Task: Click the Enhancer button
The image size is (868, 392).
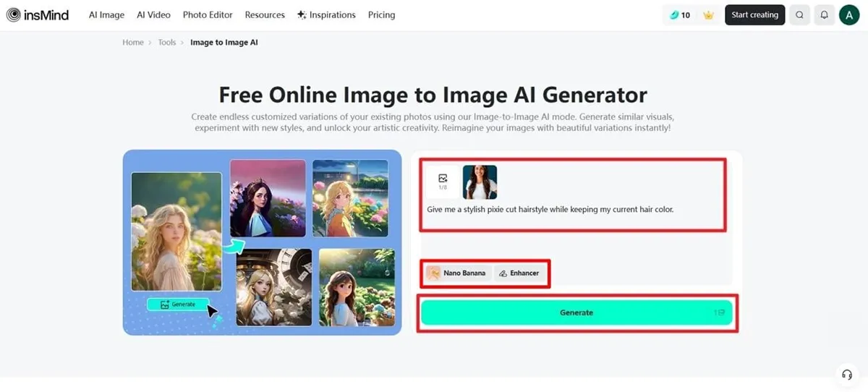Action: pyautogui.click(x=519, y=273)
